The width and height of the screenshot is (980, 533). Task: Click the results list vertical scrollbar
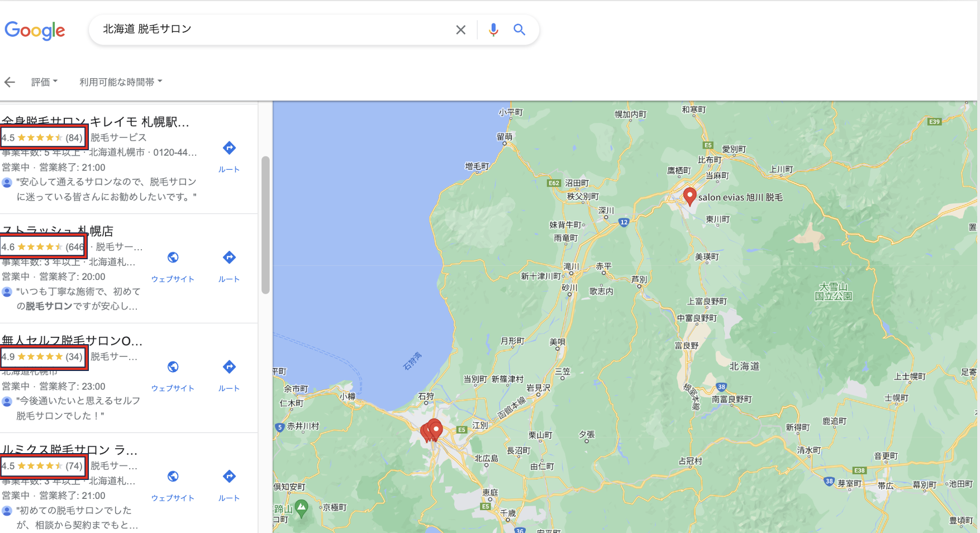(265, 225)
